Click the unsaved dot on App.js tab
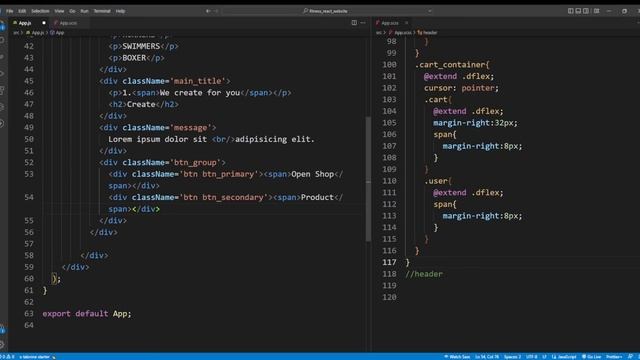The image size is (640, 360). tap(44, 23)
